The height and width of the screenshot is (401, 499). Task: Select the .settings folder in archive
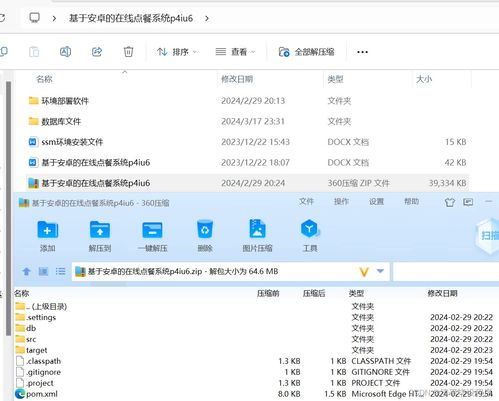(36, 317)
